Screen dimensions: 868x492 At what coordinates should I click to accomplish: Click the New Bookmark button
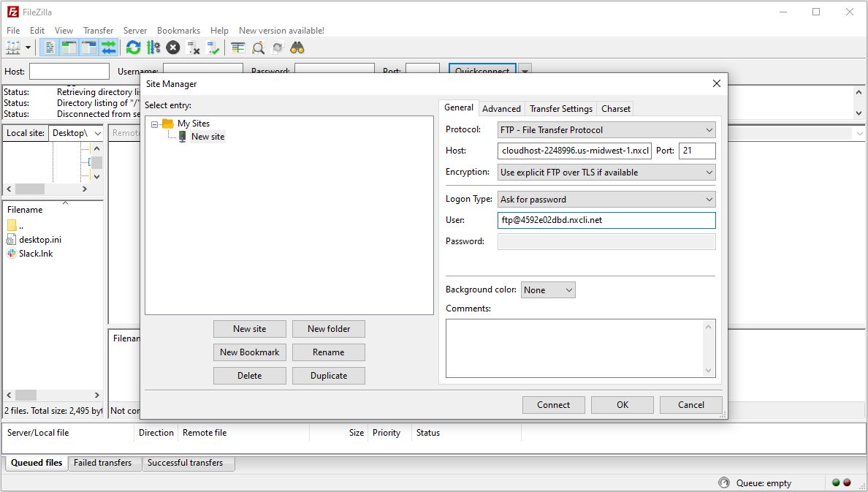pos(250,352)
